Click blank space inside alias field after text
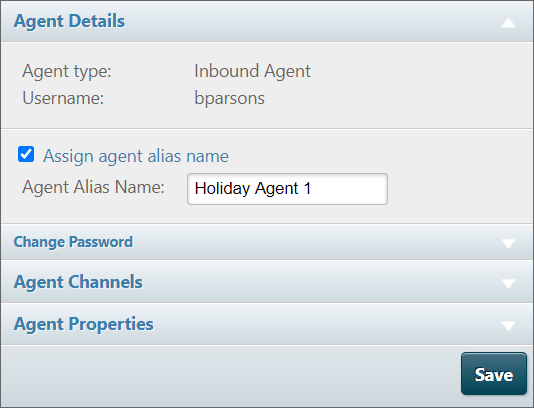 (349, 189)
